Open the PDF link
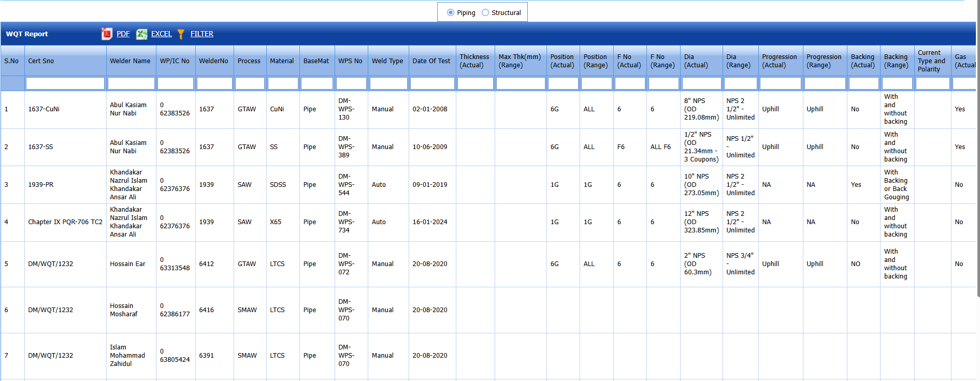 [x=123, y=34]
